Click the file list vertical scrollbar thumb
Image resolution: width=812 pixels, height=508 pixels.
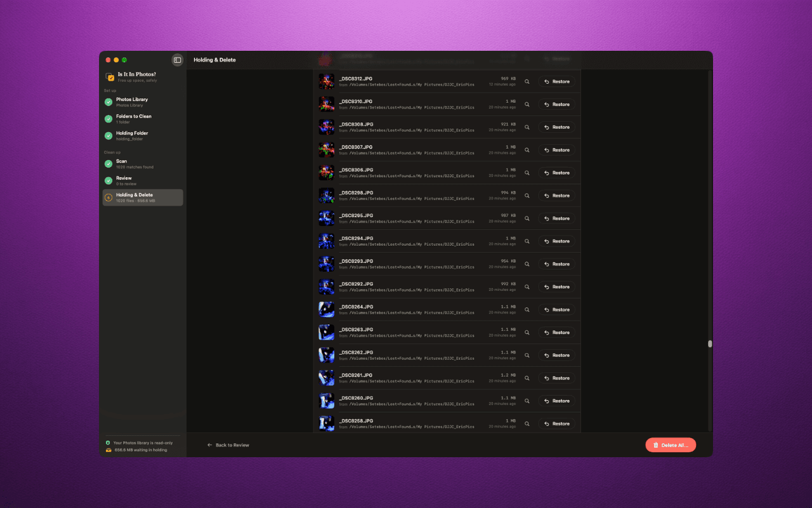710,344
